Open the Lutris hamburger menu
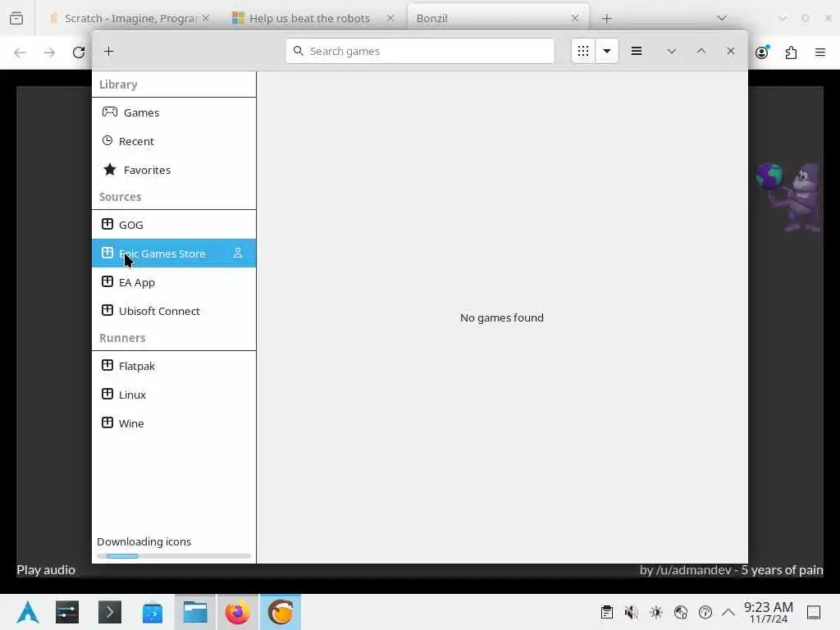The width and height of the screenshot is (840, 630). coord(637,51)
